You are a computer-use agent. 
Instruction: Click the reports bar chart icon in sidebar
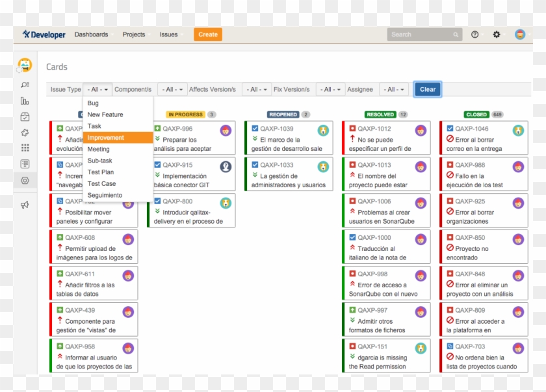[x=25, y=101]
